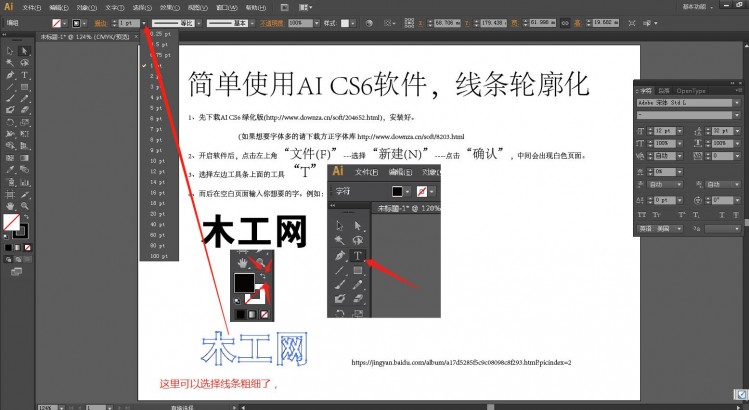Select the Column Graph tool
The height and width of the screenshot is (410, 749).
[x=24, y=182]
